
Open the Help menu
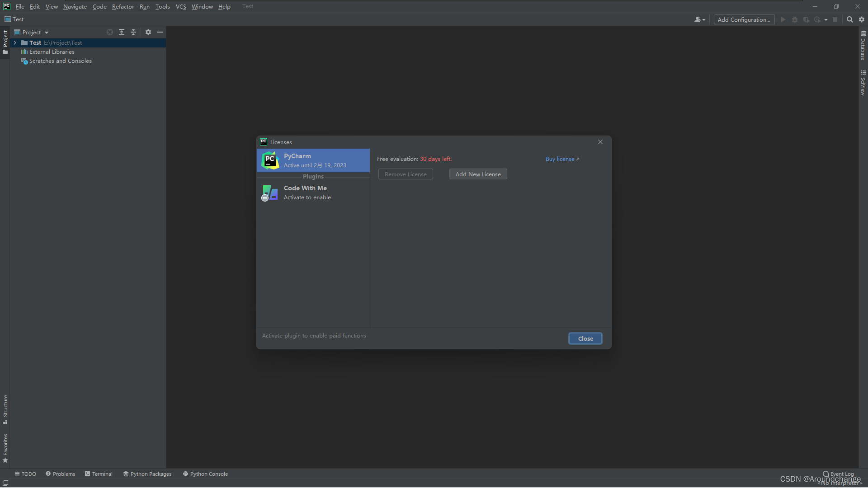click(x=224, y=6)
